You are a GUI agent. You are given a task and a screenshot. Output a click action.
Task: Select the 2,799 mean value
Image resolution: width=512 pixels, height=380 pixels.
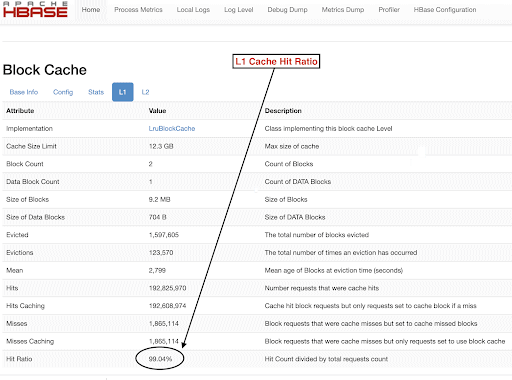[157, 270]
